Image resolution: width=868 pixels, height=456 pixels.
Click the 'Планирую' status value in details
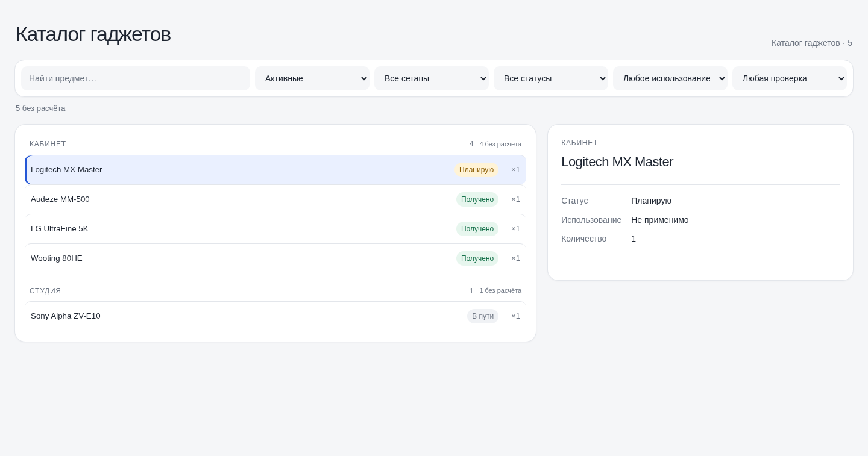click(x=651, y=201)
